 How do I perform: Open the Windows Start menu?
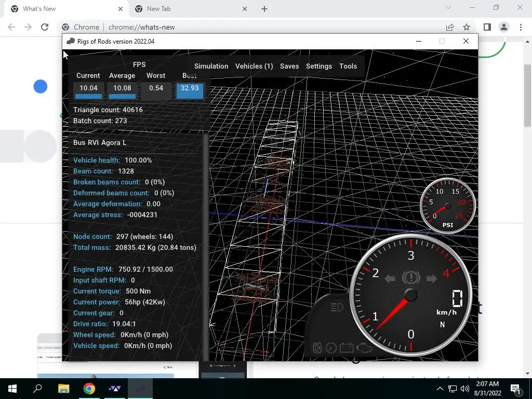coord(12,389)
